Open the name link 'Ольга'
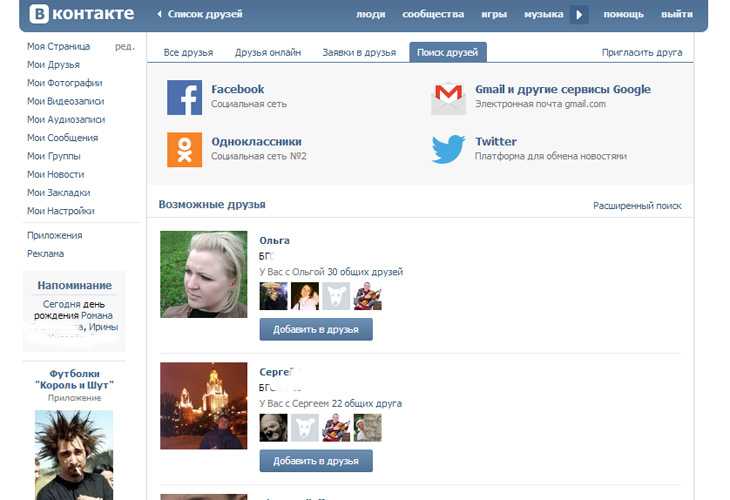Viewport: 730px width, 500px height. 274,241
